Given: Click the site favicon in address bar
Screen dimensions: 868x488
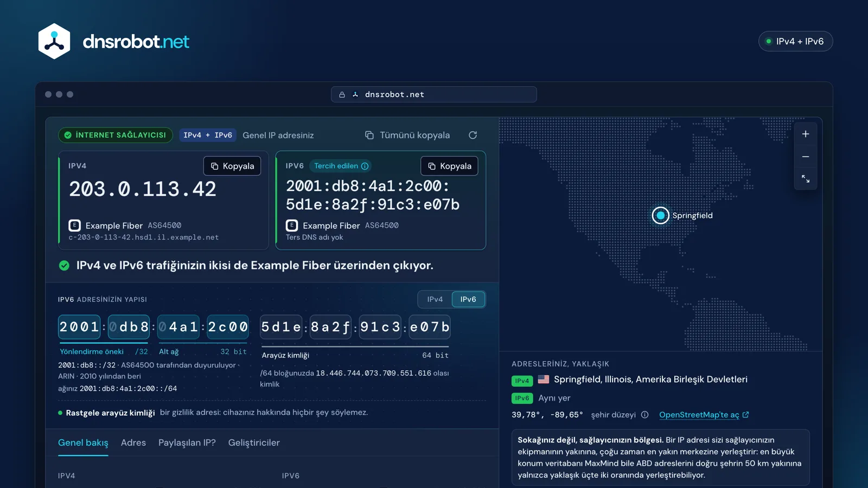Looking at the screenshot, I should click(355, 94).
